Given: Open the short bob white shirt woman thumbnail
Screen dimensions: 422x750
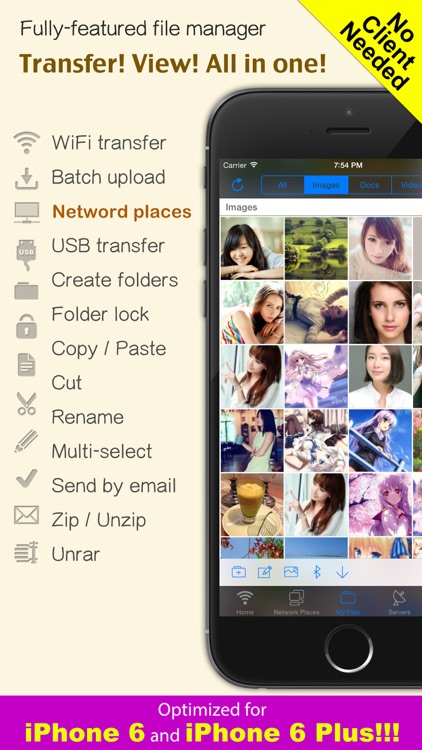Looking at the screenshot, I should (x=380, y=376).
